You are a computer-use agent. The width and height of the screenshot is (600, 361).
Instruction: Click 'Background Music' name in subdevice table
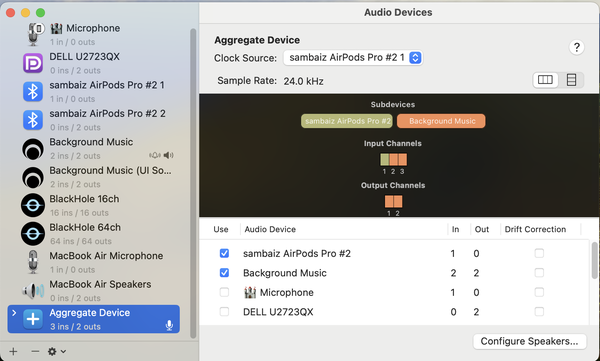pos(285,273)
